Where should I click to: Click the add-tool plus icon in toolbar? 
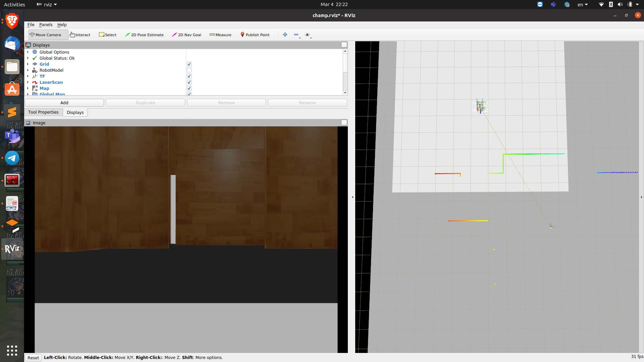click(285, 35)
